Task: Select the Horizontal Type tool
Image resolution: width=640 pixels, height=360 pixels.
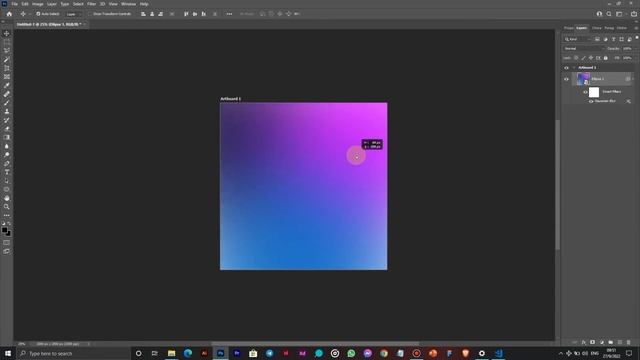Action: point(7,172)
